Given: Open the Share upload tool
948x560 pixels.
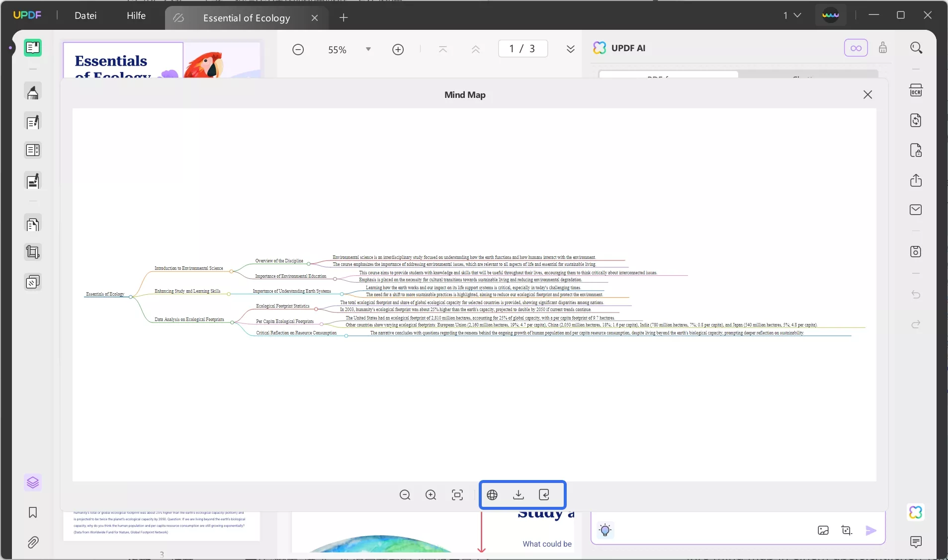Looking at the screenshot, I should [x=916, y=180].
